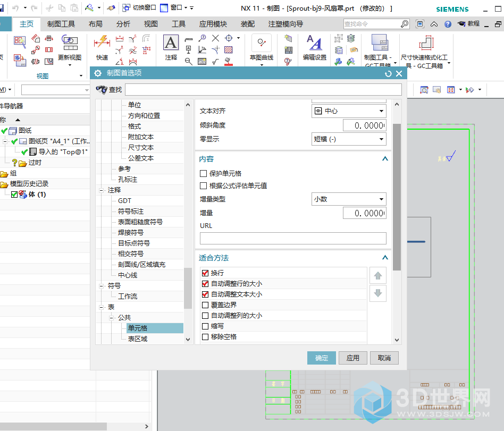Collapse the 内容 section chevron

385,159
